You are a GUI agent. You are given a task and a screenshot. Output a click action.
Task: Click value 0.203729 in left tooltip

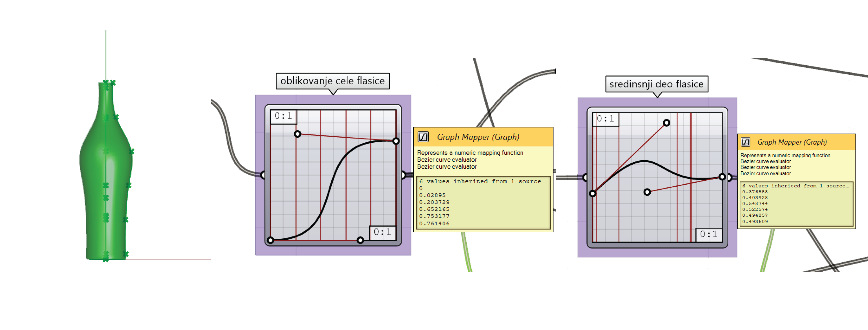point(434,202)
